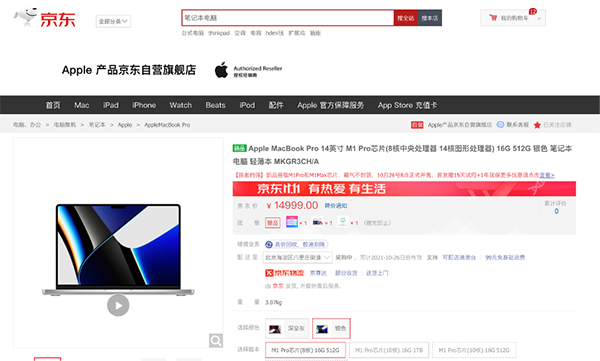Click the green 新品 badge
This screenshot has width=600, height=361.
point(239,148)
